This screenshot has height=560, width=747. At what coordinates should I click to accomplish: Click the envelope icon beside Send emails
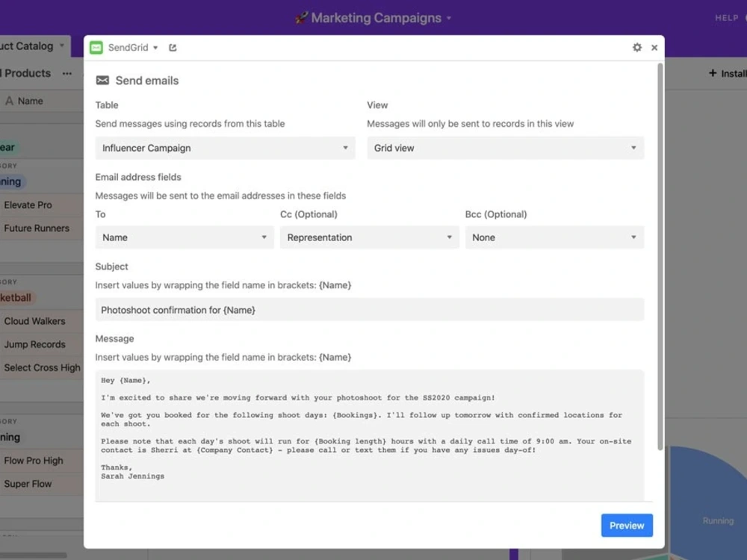click(102, 81)
